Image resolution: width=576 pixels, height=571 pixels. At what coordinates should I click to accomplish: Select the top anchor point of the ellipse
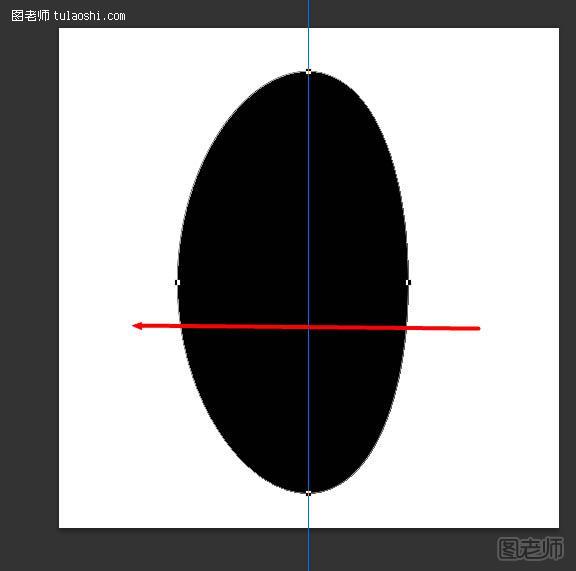click(308, 71)
